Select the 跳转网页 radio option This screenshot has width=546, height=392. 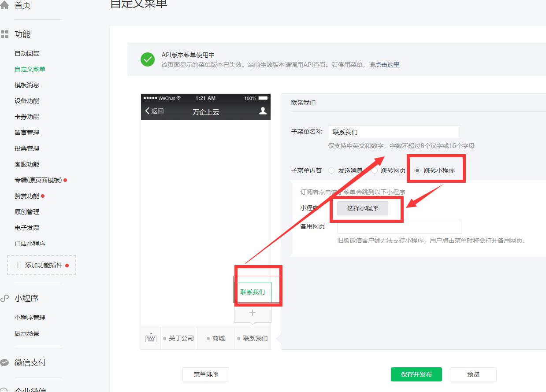[x=375, y=170]
